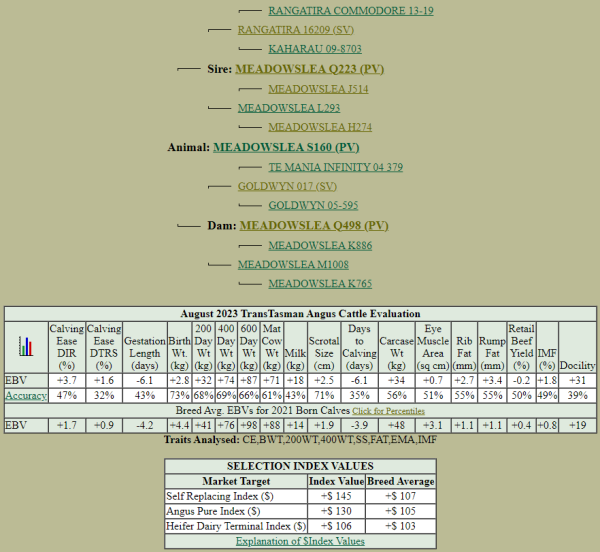Viewport: 600px width, 552px height.
Task: Open MEADOWSLEA M1008 pedigree link
Action: [293, 265]
